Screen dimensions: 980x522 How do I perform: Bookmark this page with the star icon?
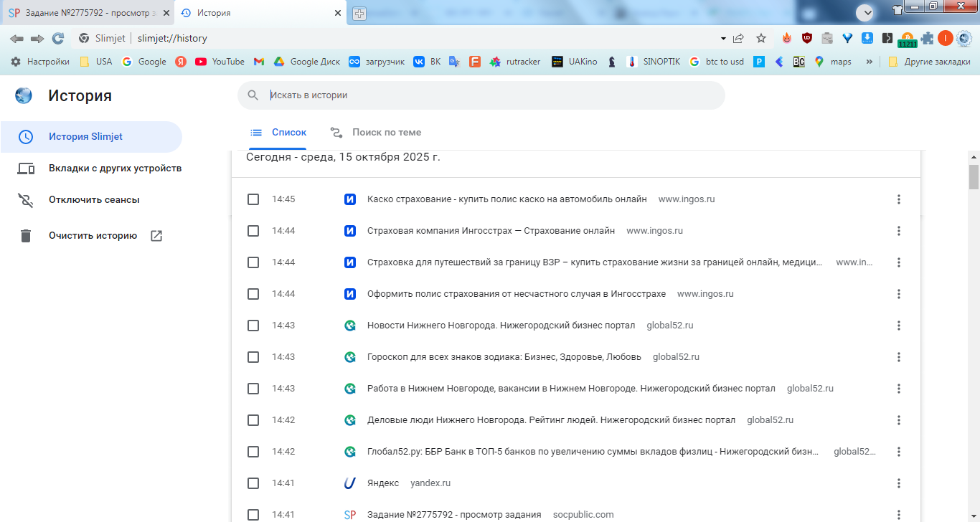click(x=761, y=39)
